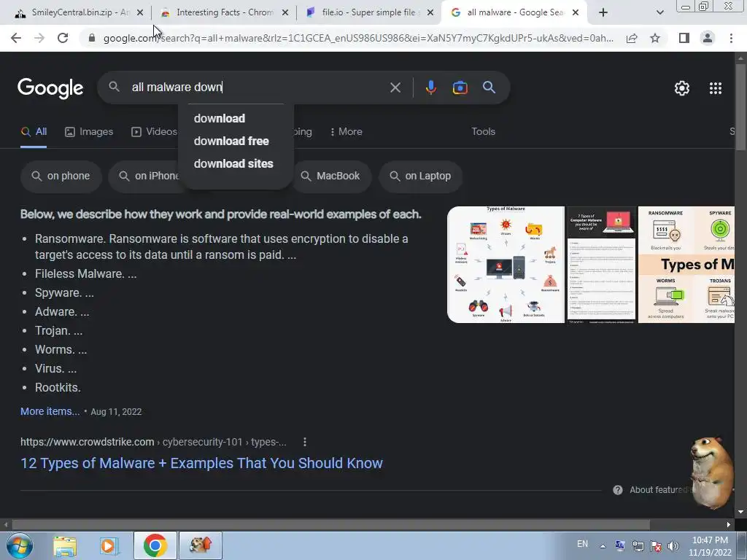Viewport: 747px width, 560px height.
Task: Launch Windows Media Player from taskbar
Action: pos(109,545)
